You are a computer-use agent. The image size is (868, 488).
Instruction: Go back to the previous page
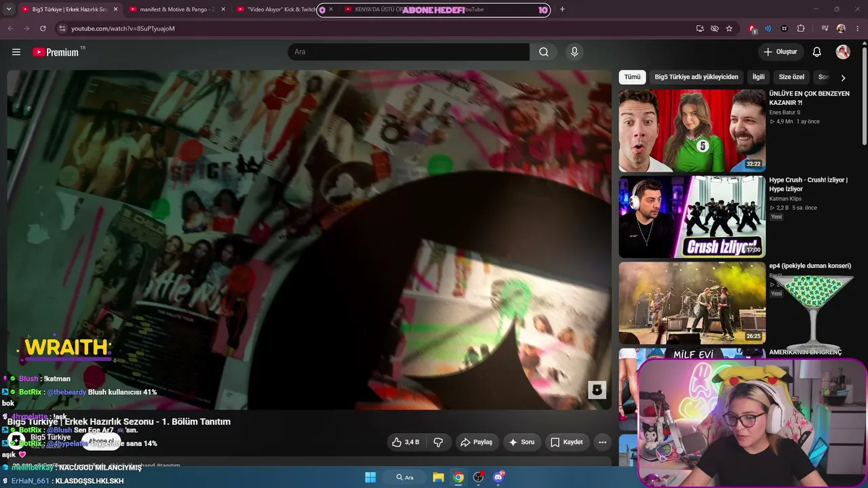[10, 28]
